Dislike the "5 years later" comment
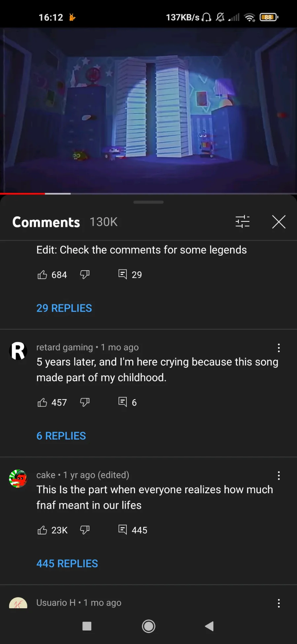The height and width of the screenshot is (644, 297). (85, 402)
